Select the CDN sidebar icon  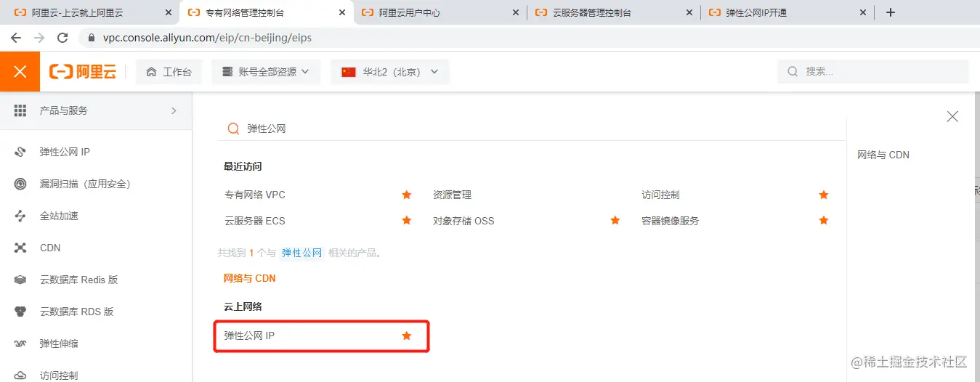(20, 248)
